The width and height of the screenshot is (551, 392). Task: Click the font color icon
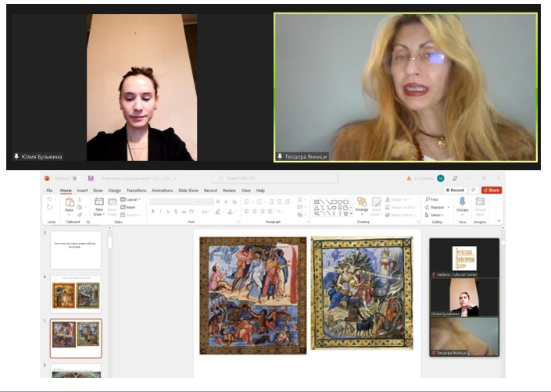point(230,212)
